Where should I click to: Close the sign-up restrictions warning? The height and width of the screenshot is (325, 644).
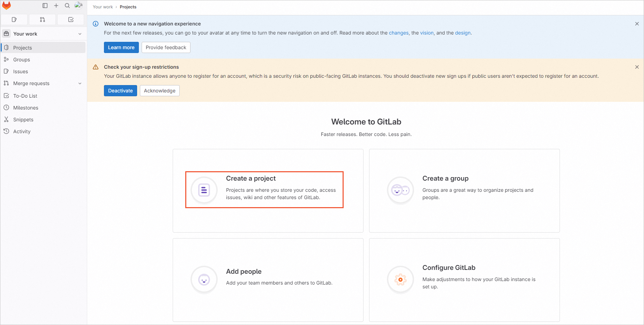pyautogui.click(x=637, y=67)
